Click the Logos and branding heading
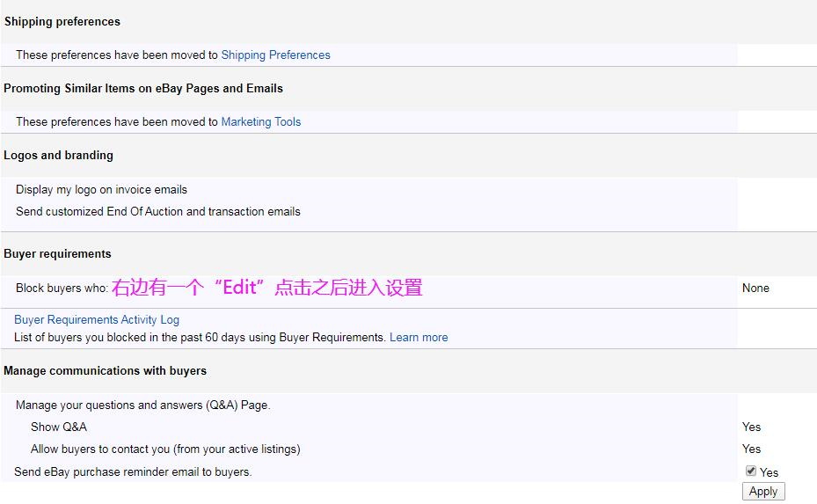The width and height of the screenshot is (817, 504). tap(58, 155)
